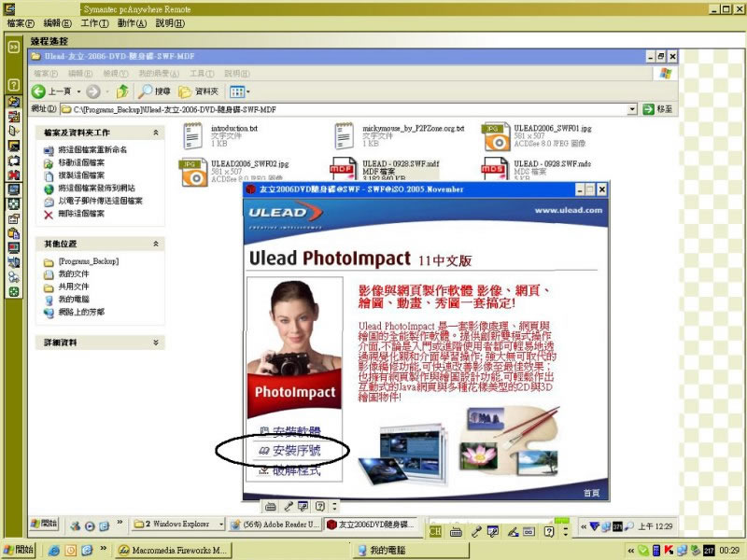This screenshot has height=560, width=747.
Task: Open pcAnywhere 檔案(F) menu
Action: tap(21, 22)
